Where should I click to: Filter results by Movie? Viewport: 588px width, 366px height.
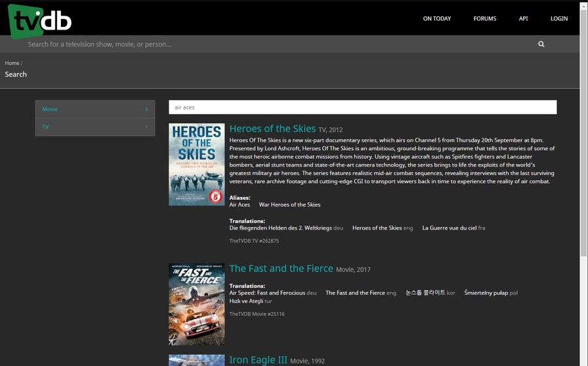pos(95,109)
